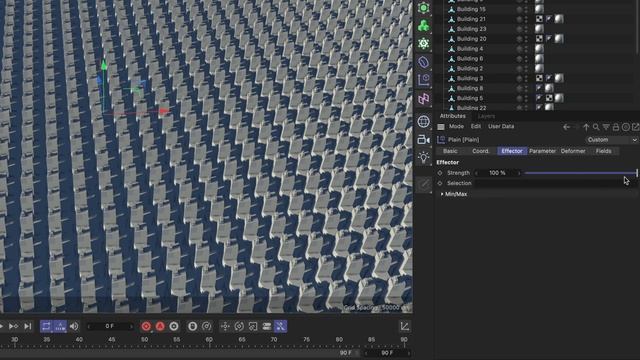Expand the Min/Max section
The image size is (640, 360).
442,194
